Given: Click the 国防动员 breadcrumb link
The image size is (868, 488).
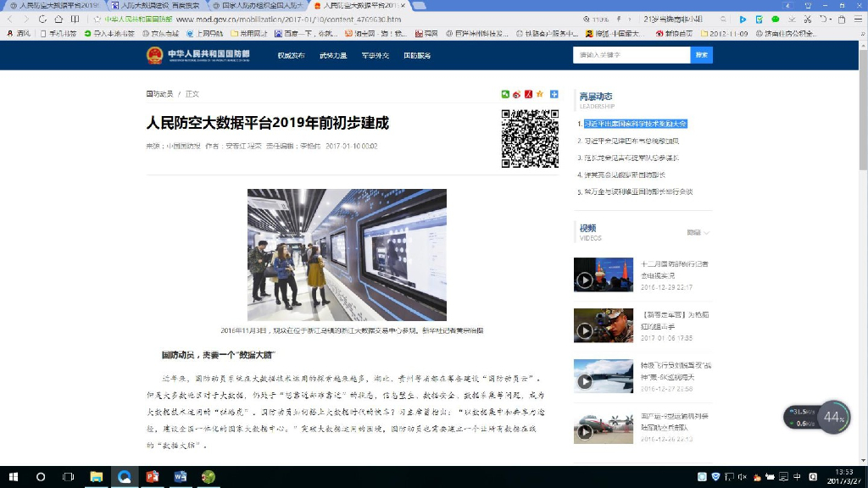Looking at the screenshot, I should click(x=159, y=94).
